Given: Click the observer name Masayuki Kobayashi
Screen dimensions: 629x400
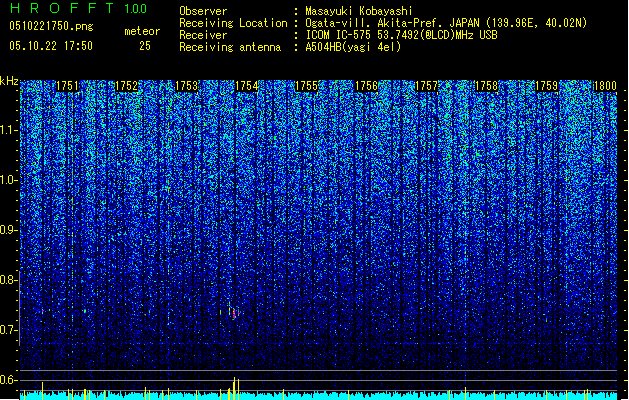Looking at the screenshot, I should pyautogui.click(x=359, y=11).
